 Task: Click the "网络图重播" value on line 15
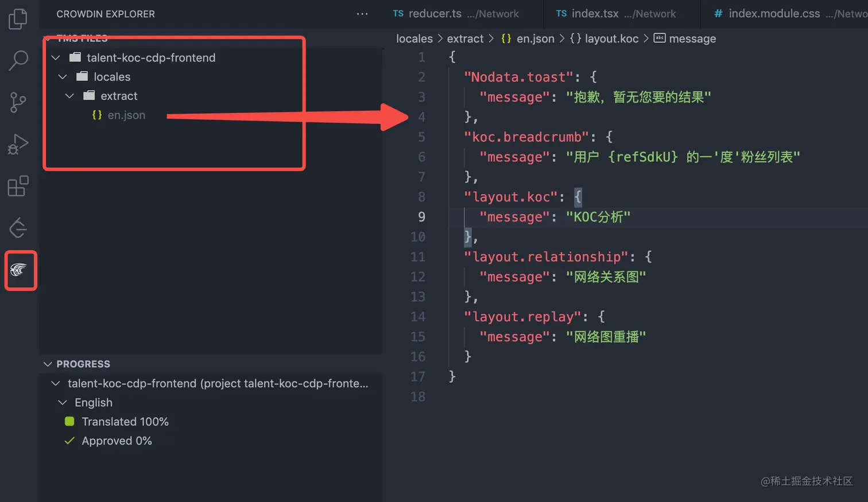point(606,337)
